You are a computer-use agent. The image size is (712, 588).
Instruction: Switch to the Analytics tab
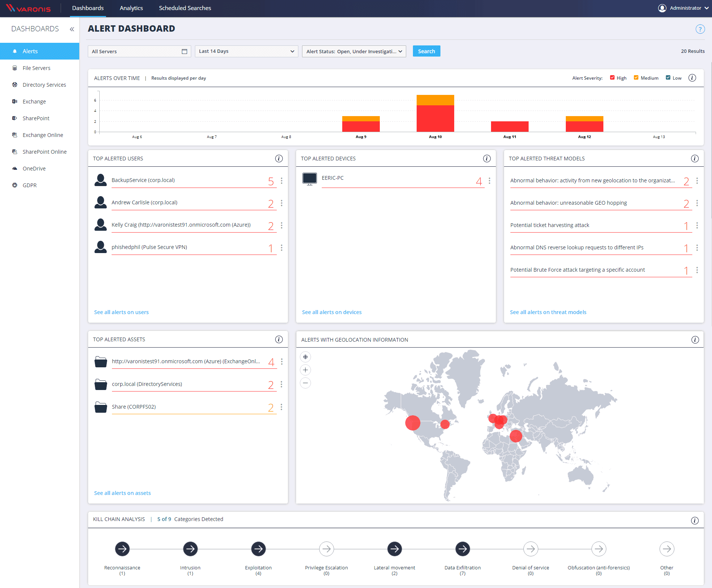[x=131, y=8]
